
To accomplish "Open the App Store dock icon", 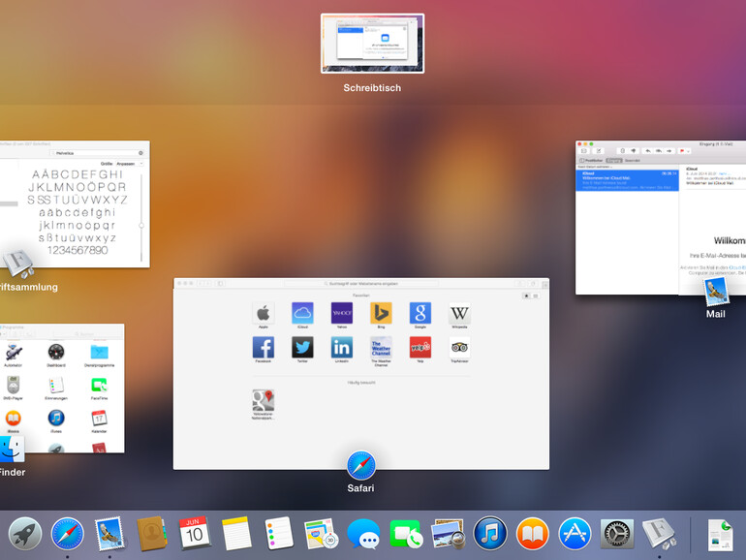I will pos(575,534).
